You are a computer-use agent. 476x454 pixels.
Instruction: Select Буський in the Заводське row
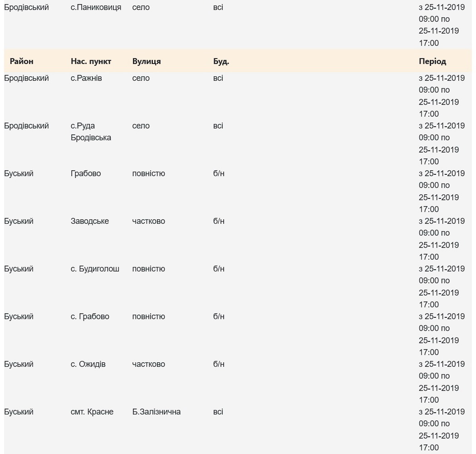tap(19, 221)
